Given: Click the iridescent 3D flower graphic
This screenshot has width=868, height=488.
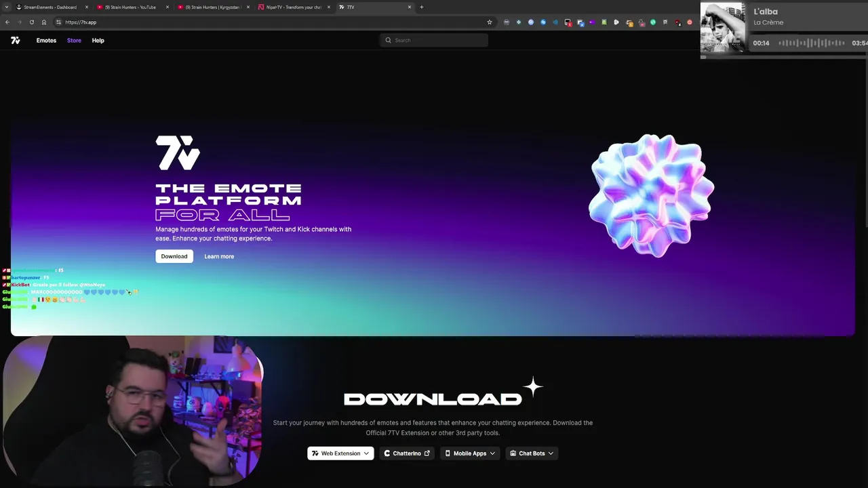Looking at the screenshot, I should (x=652, y=195).
